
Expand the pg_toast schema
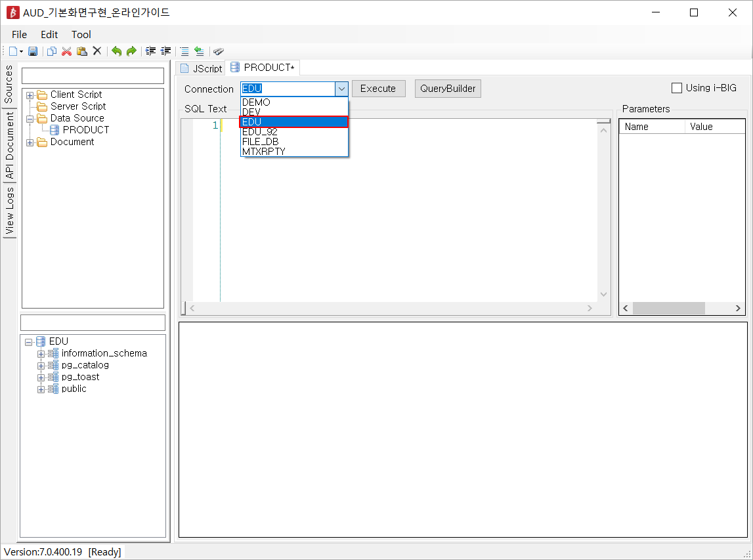coord(41,377)
